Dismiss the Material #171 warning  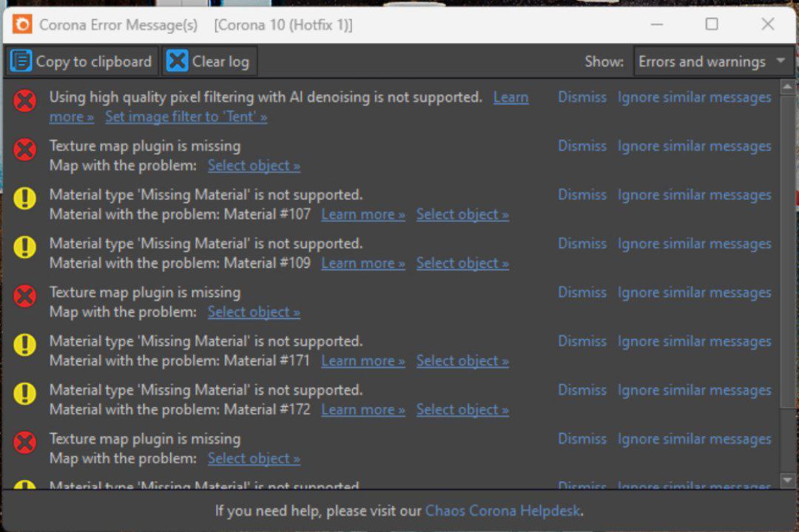(x=582, y=341)
